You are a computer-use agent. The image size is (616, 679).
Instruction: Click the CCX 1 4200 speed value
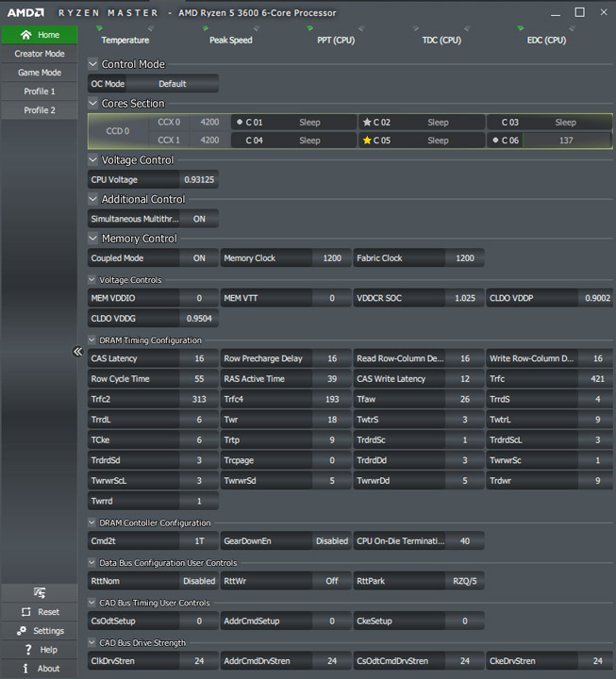[209, 141]
